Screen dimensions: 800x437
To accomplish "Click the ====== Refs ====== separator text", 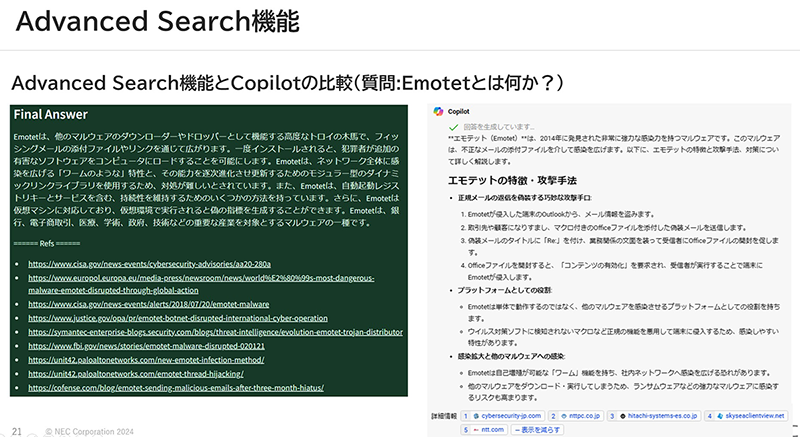I will (x=47, y=244).
